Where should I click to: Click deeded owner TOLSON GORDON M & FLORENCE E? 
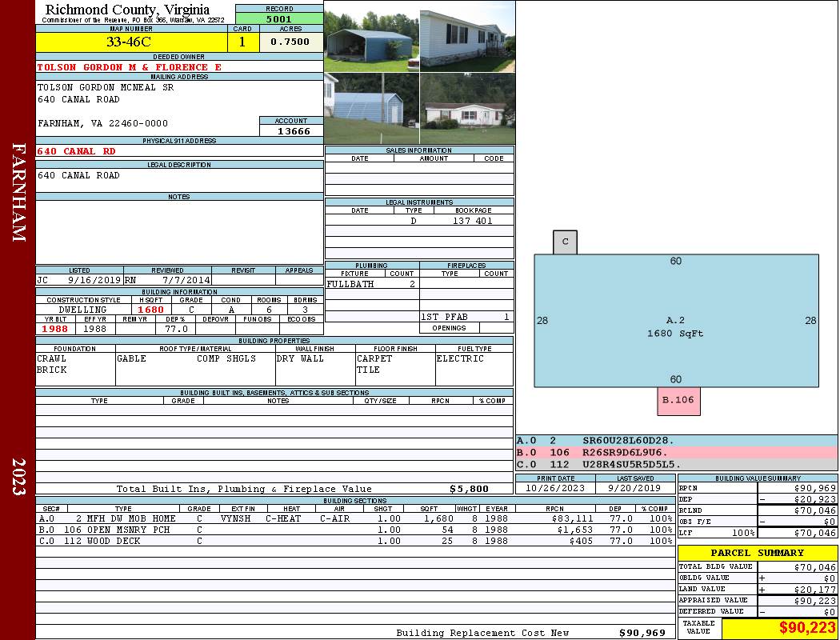(129, 67)
